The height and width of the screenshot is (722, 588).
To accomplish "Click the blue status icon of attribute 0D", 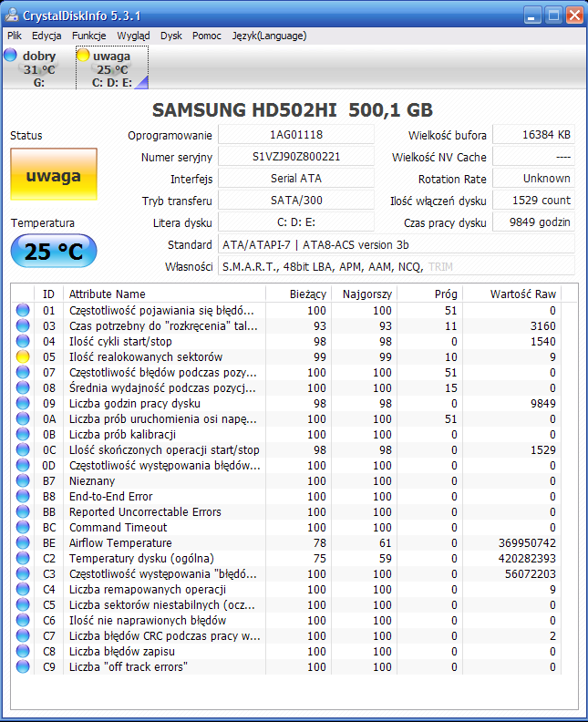I will point(23,466).
